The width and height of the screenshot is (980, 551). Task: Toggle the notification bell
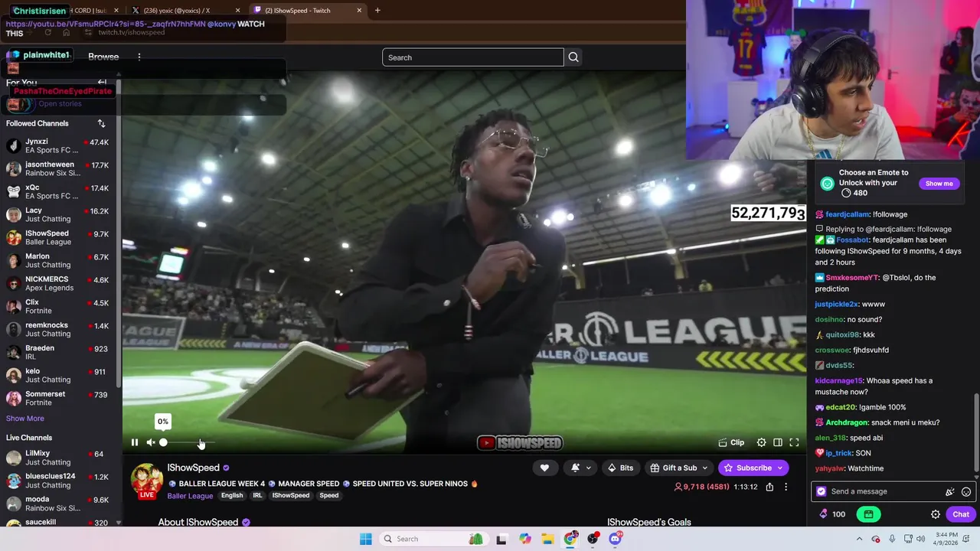[575, 468]
